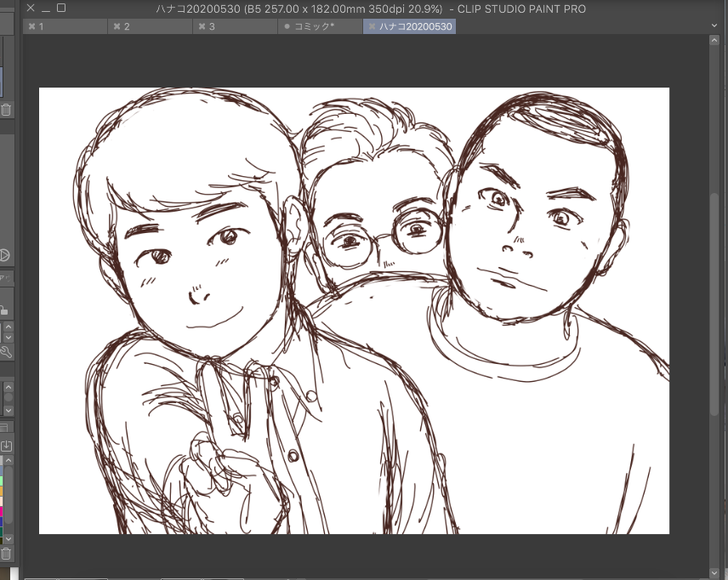Viewport: 728px width, 580px height.
Task: Switch to canvas tab labeled 2
Action: point(150,26)
